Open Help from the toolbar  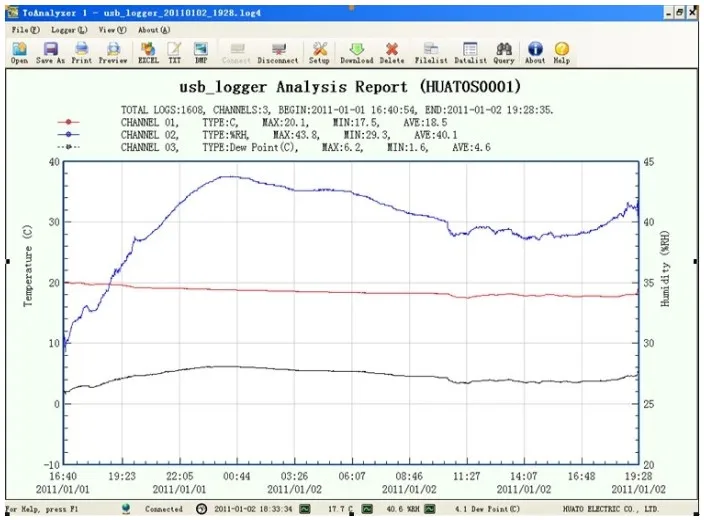[561, 50]
